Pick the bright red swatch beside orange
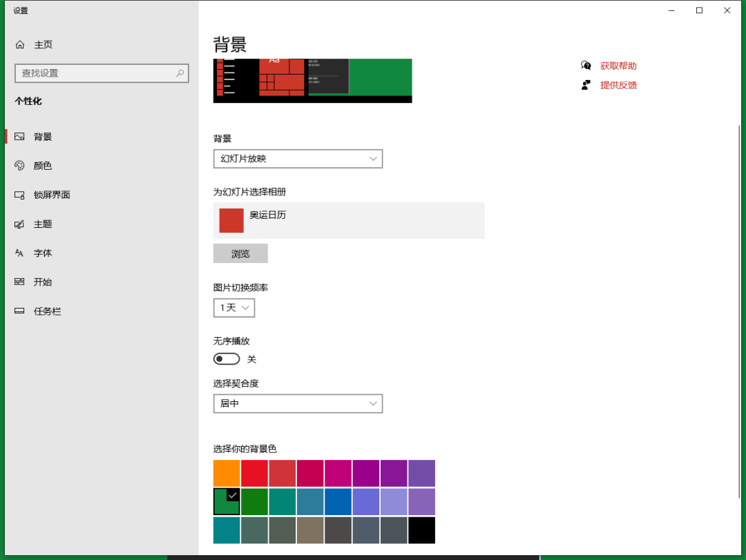The image size is (746, 560). (254, 474)
